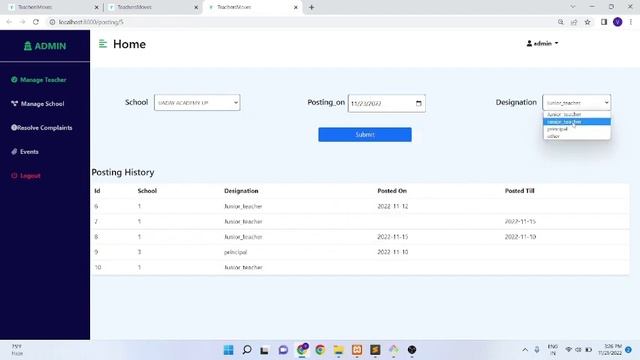Open the admin user dropdown
This screenshot has height=360, width=640.
tap(542, 43)
